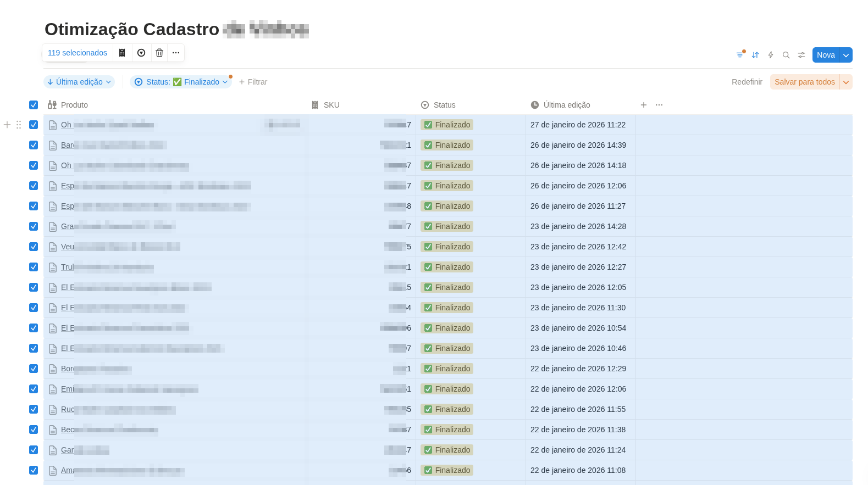
Task: Click the drag handle of first row
Action: (x=19, y=125)
